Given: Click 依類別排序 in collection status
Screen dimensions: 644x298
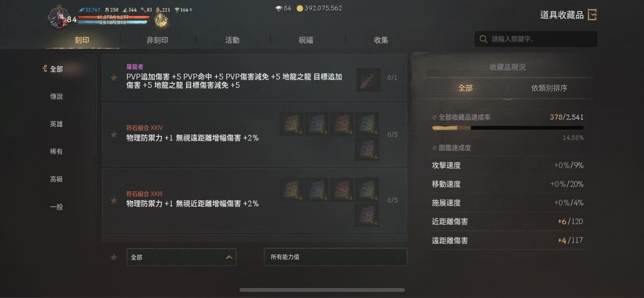Looking at the screenshot, I should 549,88.
